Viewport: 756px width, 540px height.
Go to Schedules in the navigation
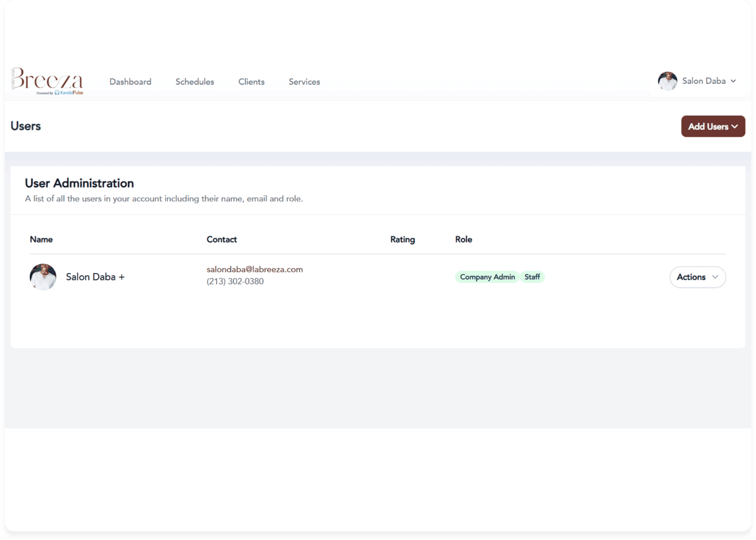click(195, 82)
